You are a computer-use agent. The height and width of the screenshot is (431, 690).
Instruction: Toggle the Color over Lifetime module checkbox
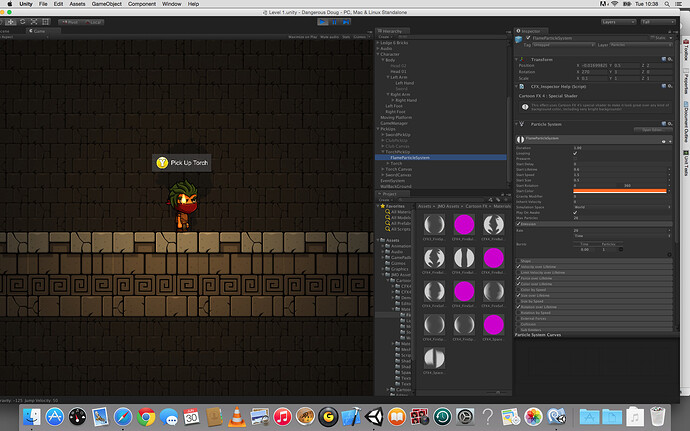tap(518, 284)
